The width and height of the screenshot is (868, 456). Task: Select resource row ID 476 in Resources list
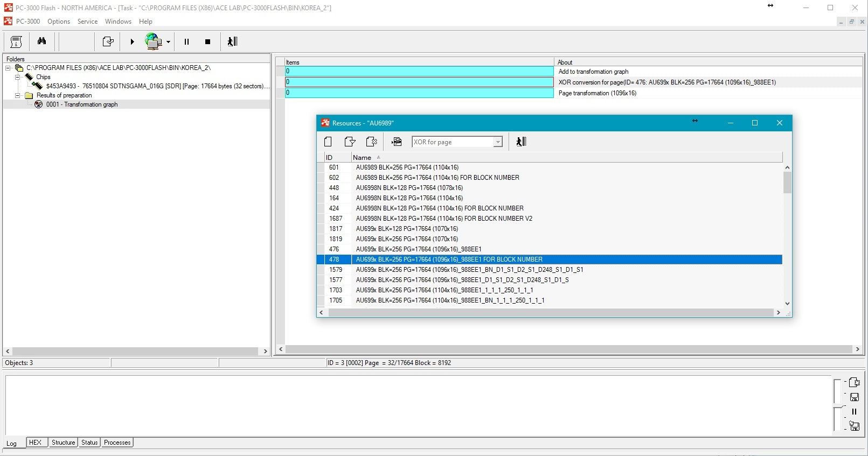tap(550, 249)
